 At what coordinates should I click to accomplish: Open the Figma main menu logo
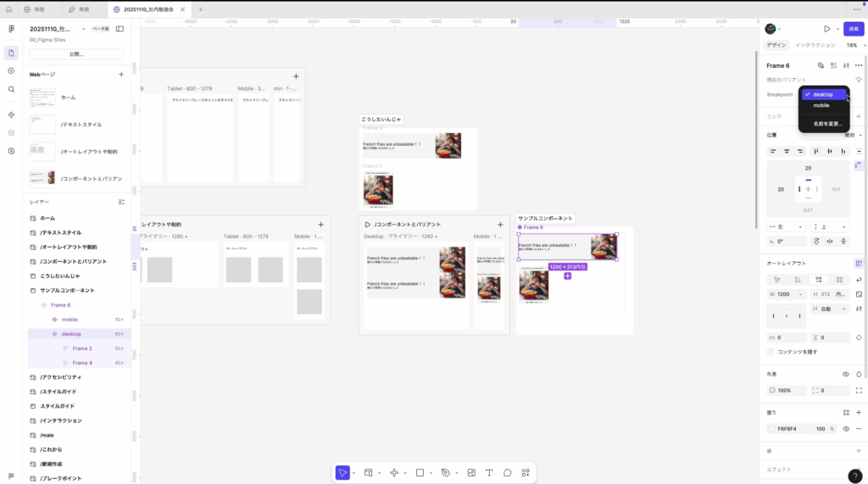[11, 29]
